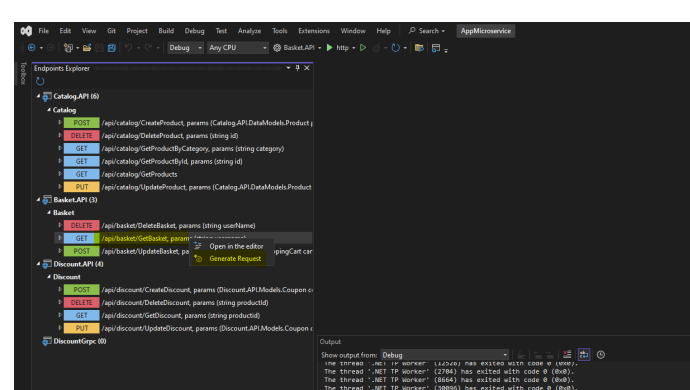690x390 pixels.
Task: Click the blue Restart circular arrow icon
Action: point(396,48)
